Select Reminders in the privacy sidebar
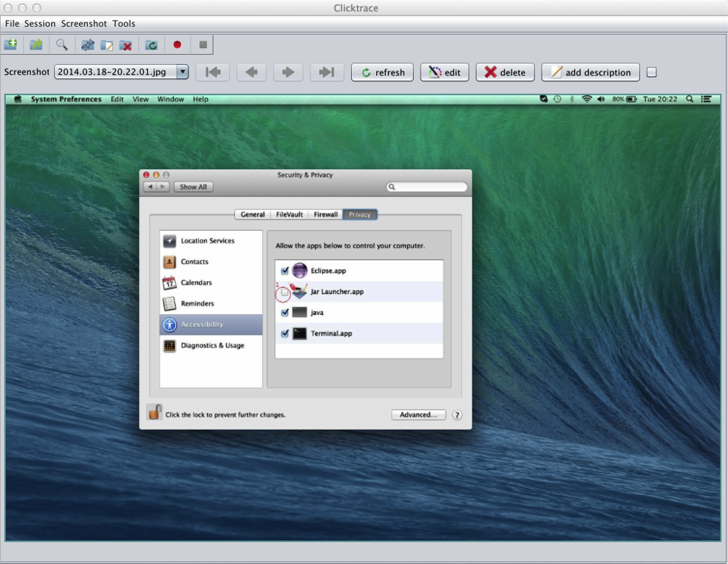Viewport: 728px width, 564px height. (211, 303)
